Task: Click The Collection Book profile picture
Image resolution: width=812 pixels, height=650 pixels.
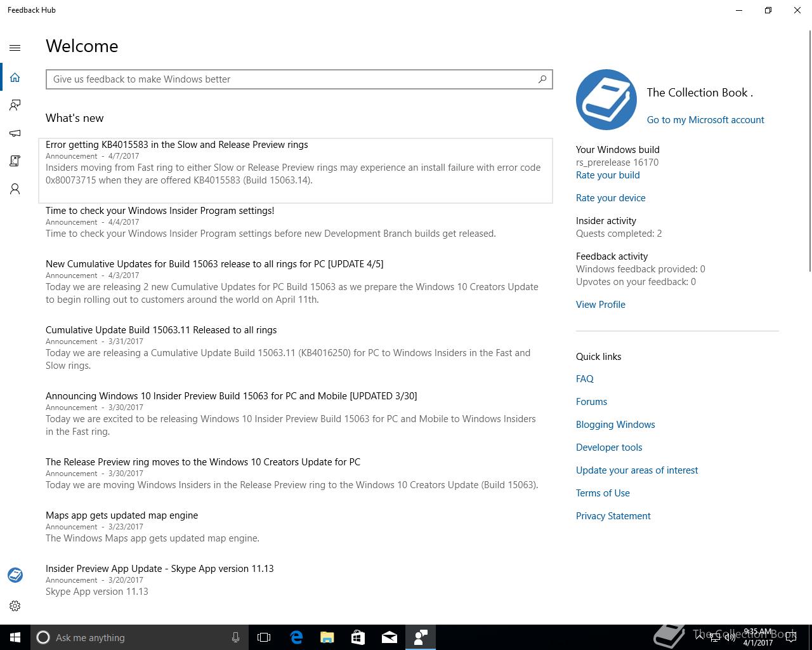Action: pos(606,100)
